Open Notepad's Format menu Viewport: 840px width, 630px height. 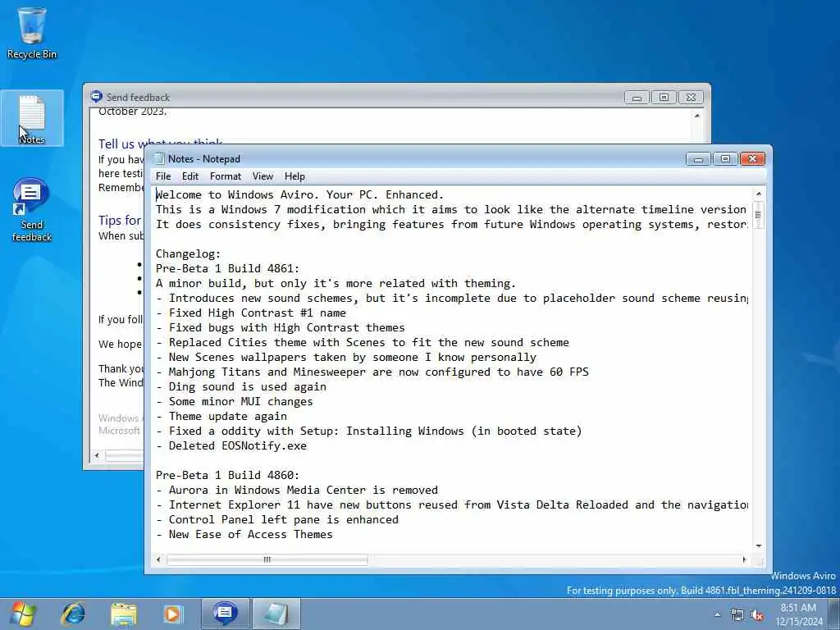226,176
